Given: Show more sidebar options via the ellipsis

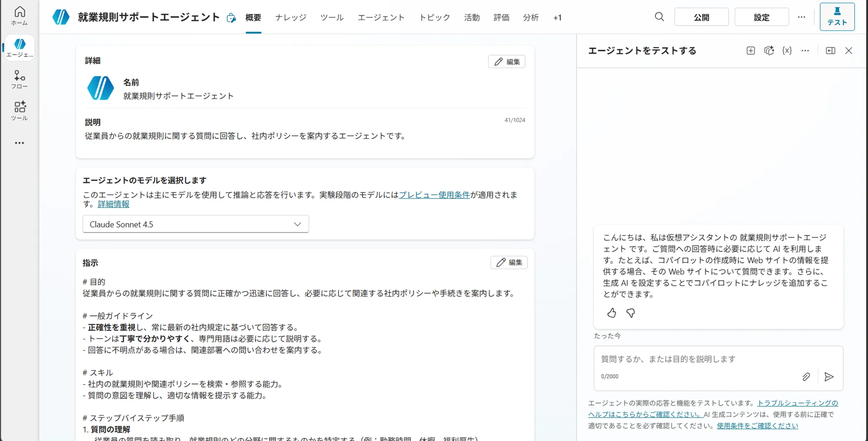Looking at the screenshot, I should click(19, 143).
